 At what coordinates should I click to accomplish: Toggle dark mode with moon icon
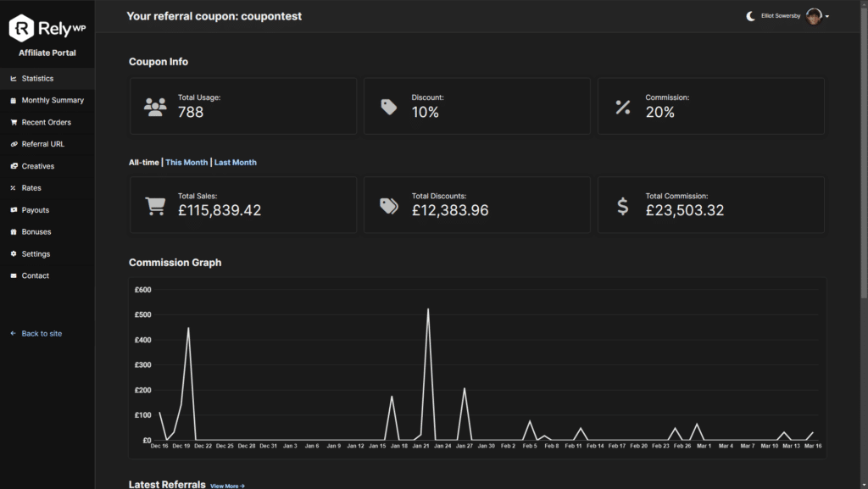(751, 16)
